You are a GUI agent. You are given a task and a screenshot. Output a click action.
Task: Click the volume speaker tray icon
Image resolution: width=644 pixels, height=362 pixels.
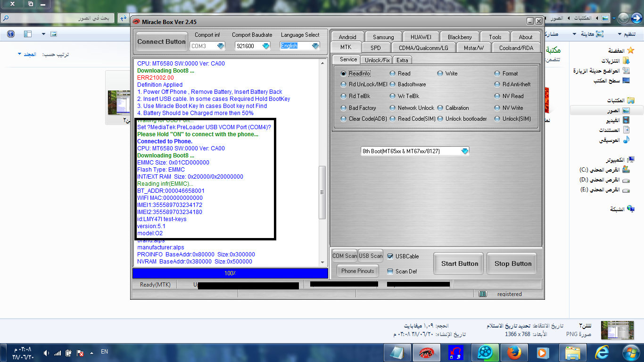point(46,353)
